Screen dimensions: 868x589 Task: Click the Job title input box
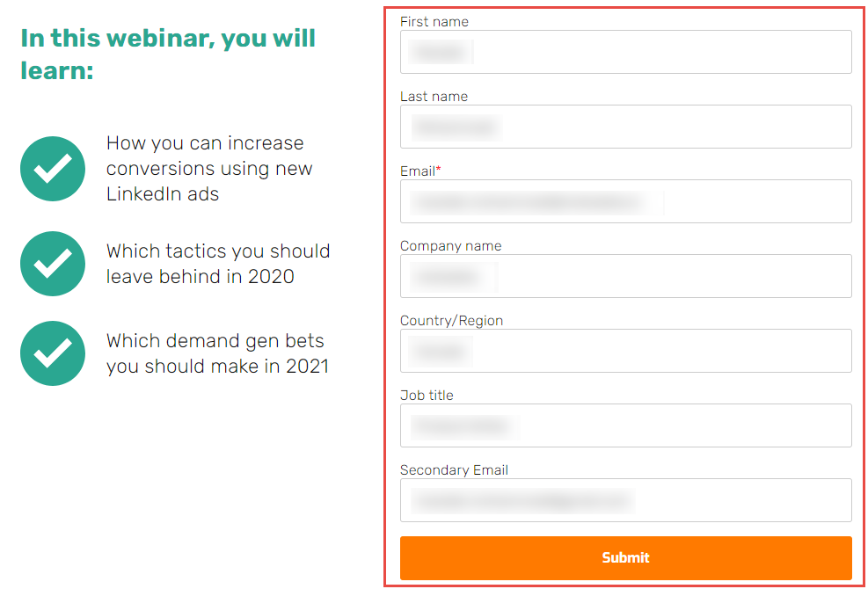625,425
